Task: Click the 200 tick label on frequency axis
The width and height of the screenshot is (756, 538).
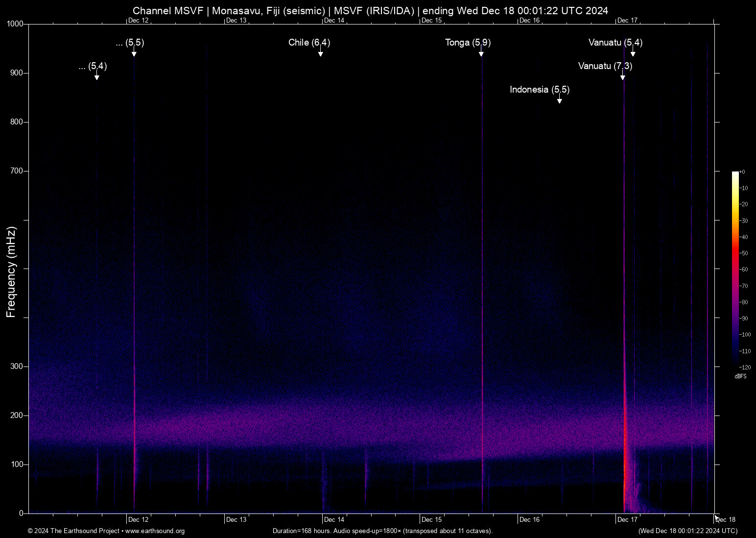Action: point(17,416)
